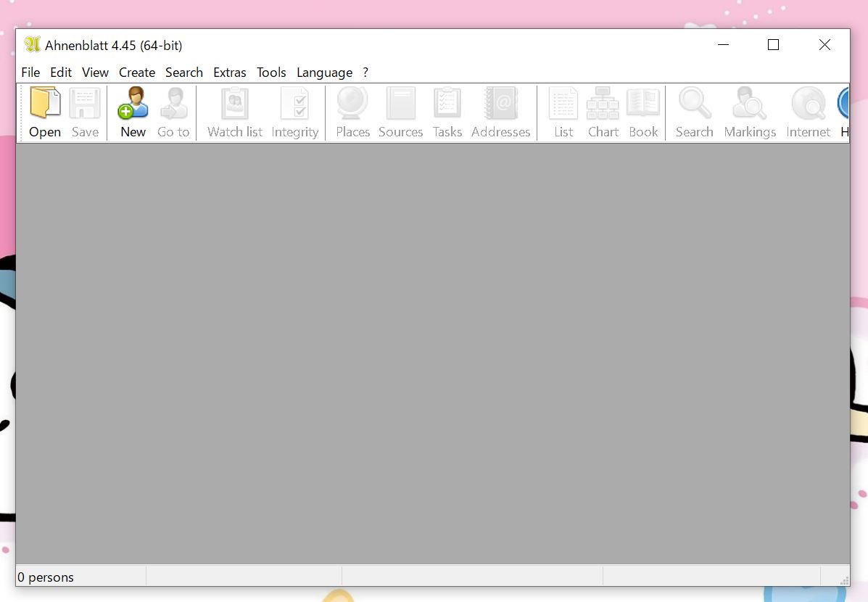Click the '0 persons' status bar text
Viewport: 868px width, 602px height.
coord(46,577)
